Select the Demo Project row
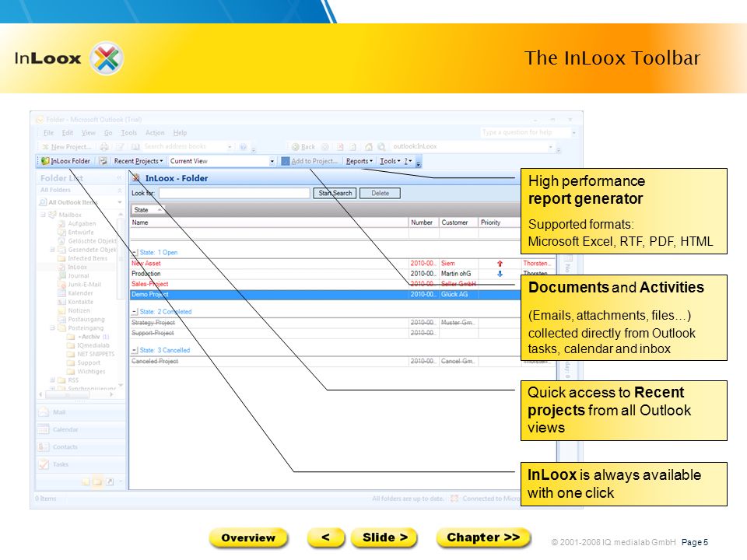 click(x=325, y=294)
